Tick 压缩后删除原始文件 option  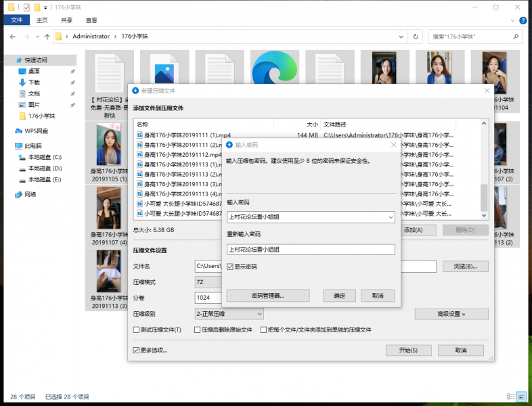tap(197, 330)
